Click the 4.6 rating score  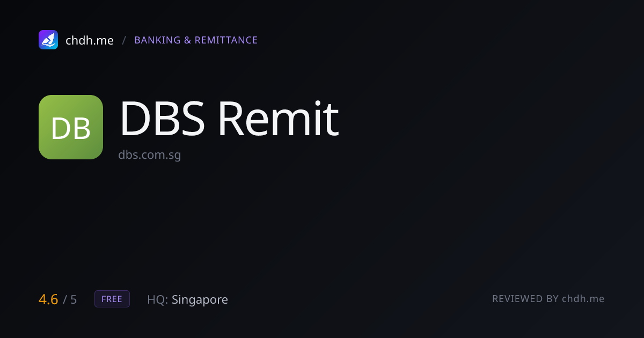coord(48,299)
